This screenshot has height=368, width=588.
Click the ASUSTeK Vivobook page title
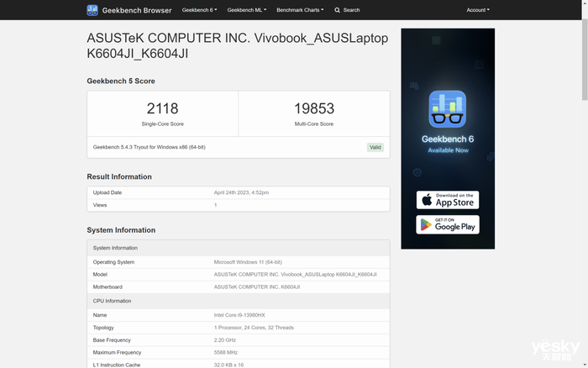tap(238, 45)
